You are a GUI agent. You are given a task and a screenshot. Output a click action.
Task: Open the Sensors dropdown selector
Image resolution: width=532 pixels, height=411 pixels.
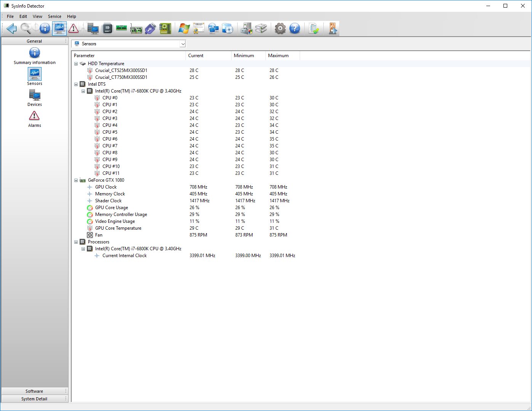129,44
